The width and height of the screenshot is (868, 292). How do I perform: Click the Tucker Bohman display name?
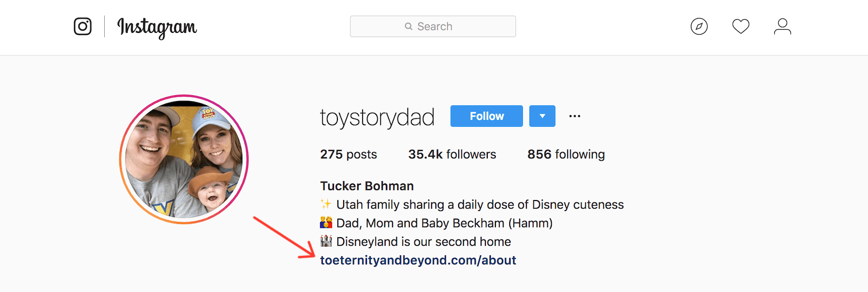click(x=367, y=186)
